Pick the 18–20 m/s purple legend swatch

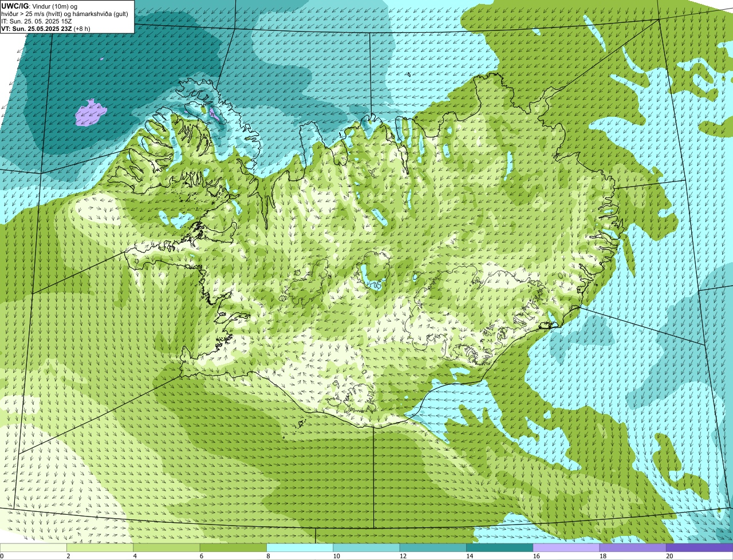tap(633, 547)
